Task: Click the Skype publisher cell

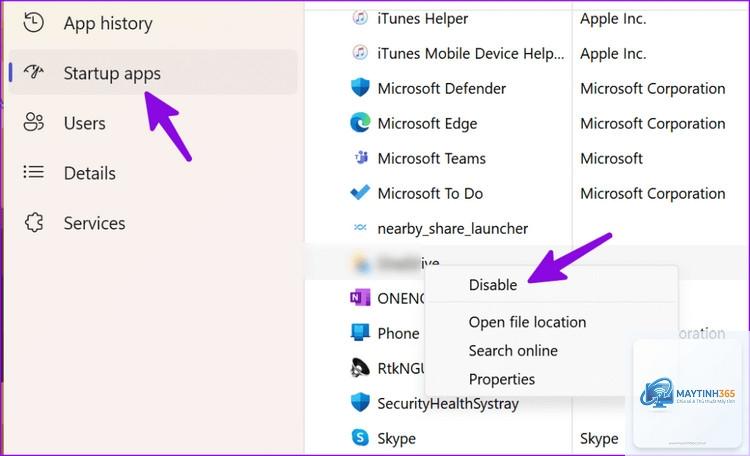Action: click(599, 438)
